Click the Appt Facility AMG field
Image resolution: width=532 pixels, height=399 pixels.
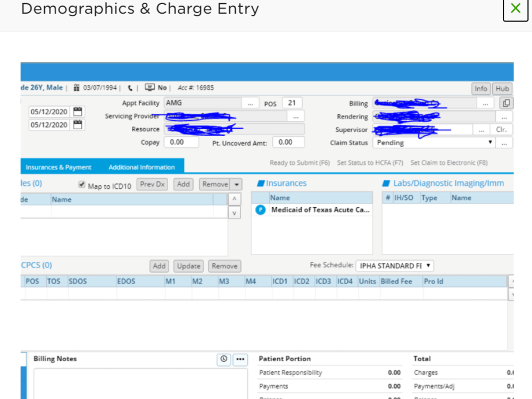tap(203, 103)
